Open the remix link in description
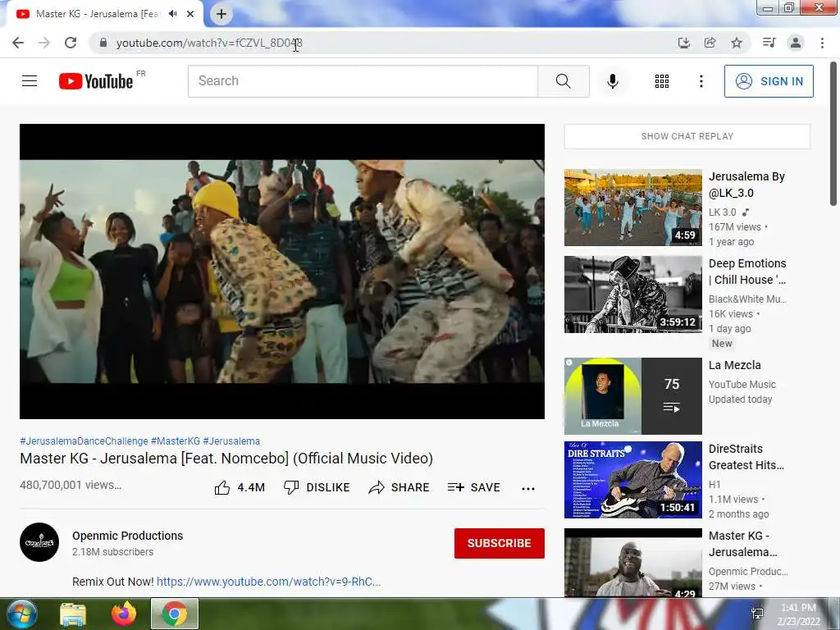 (268, 582)
